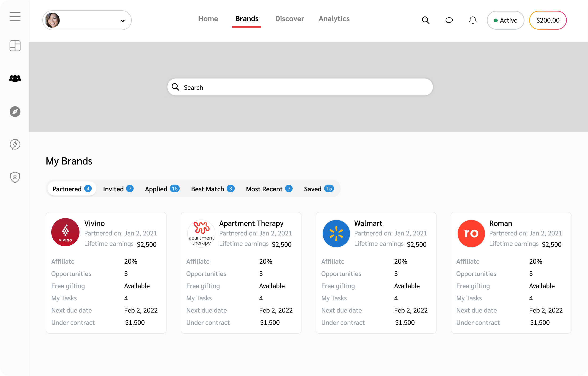The image size is (588, 376).
Task: Open the Walmart brand card
Action: tap(376, 272)
